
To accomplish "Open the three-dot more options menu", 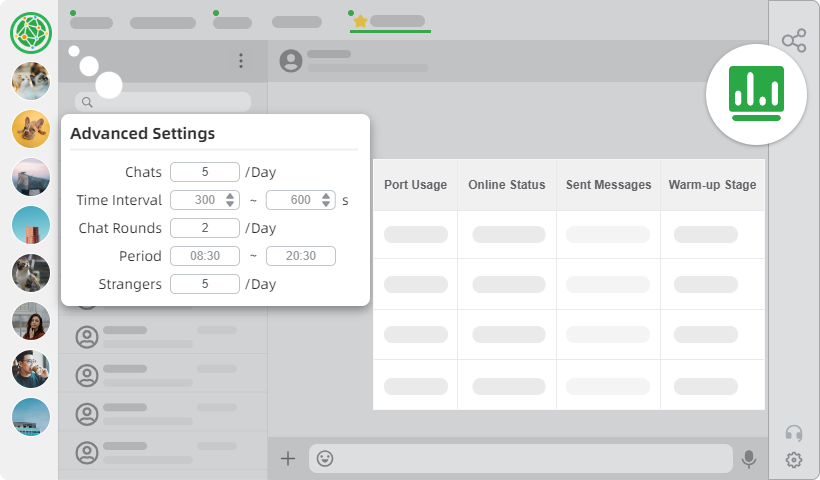I will [x=241, y=61].
